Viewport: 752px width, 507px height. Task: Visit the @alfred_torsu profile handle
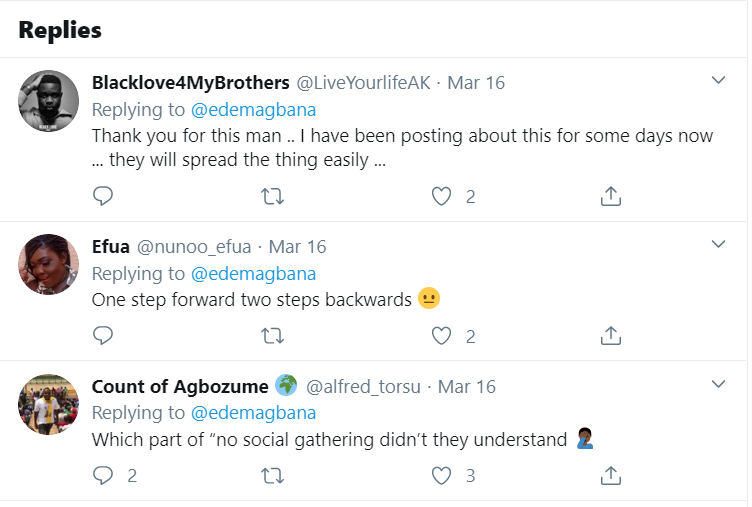pyautogui.click(x=367, y=386)
